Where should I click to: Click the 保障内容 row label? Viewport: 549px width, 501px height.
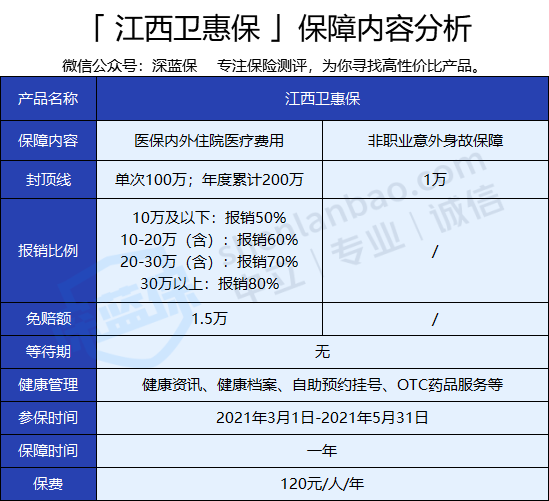48,141
